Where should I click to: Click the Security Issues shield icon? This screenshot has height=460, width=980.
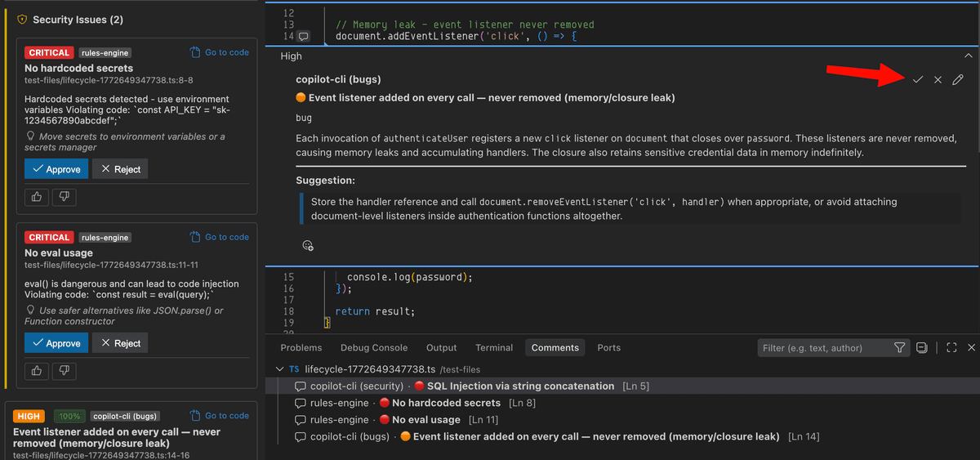(22, 19)
